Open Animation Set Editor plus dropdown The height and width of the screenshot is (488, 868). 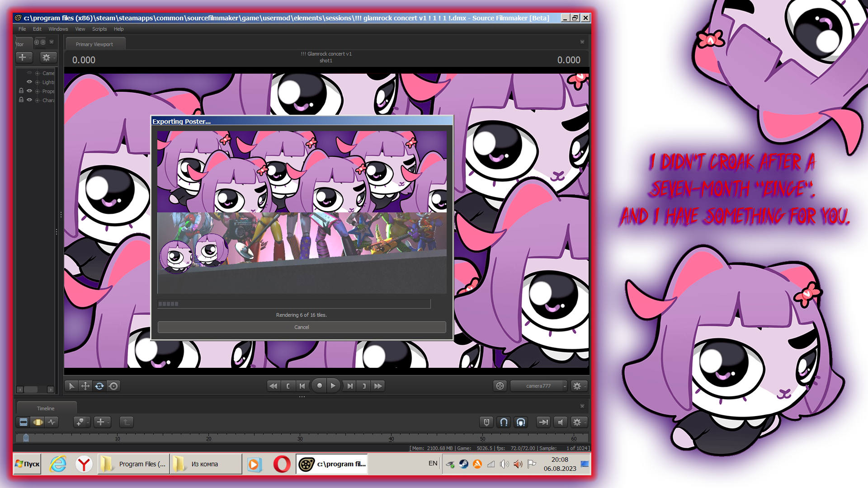pos(24,57)
